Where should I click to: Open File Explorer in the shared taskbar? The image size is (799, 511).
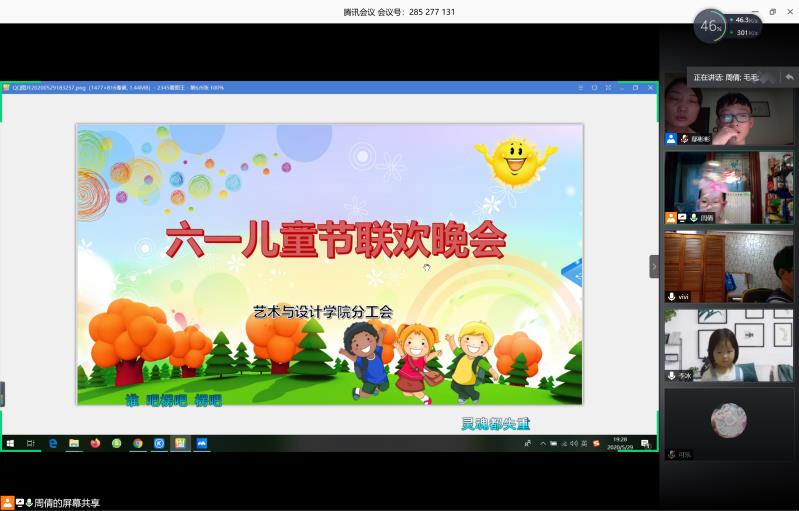coord(74,443)
